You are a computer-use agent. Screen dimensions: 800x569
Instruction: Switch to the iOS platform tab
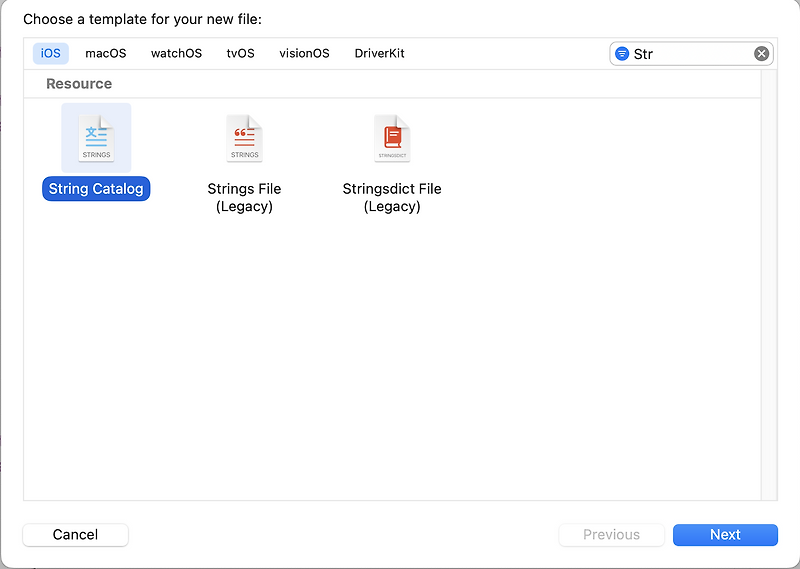(x=51, y=53)
